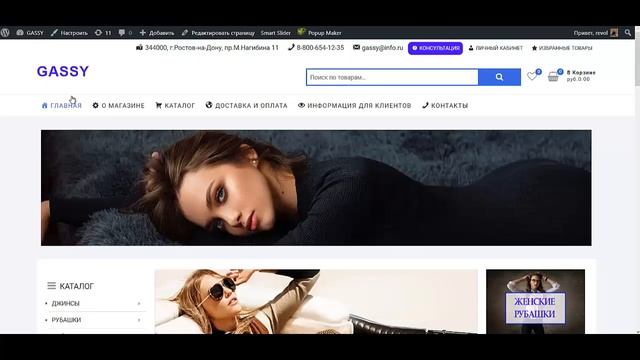Open the ЖЕНСКИЕ РУБАШКИ promo banner
This screenshot has height=360, width=640.
[x=535, y=302]
